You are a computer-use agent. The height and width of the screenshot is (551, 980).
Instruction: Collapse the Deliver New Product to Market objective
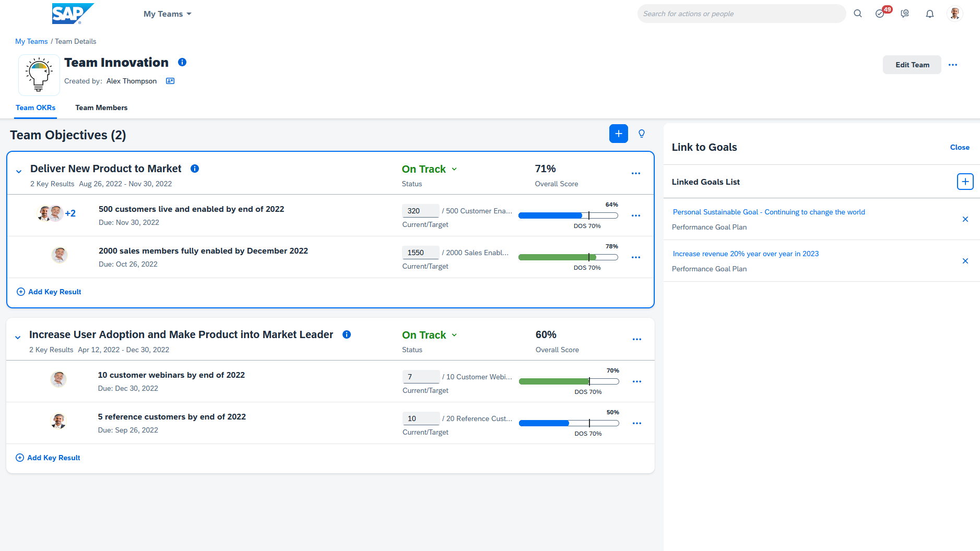19,171
